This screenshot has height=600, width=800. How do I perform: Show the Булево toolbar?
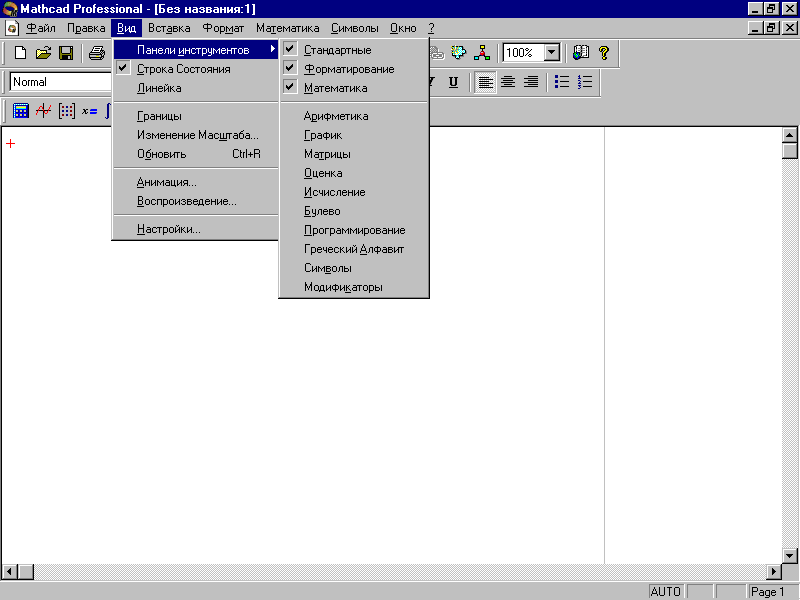click(x=354, y=211)
